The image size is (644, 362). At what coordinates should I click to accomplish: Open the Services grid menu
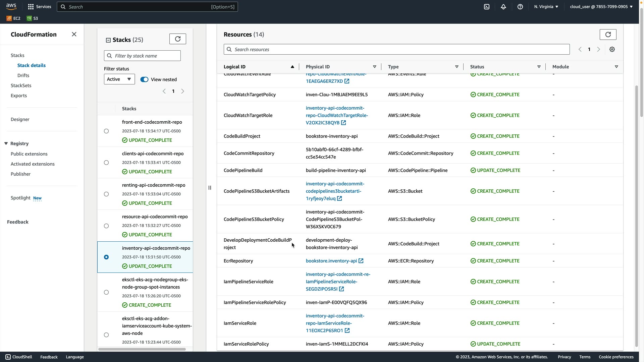[31, 7]
